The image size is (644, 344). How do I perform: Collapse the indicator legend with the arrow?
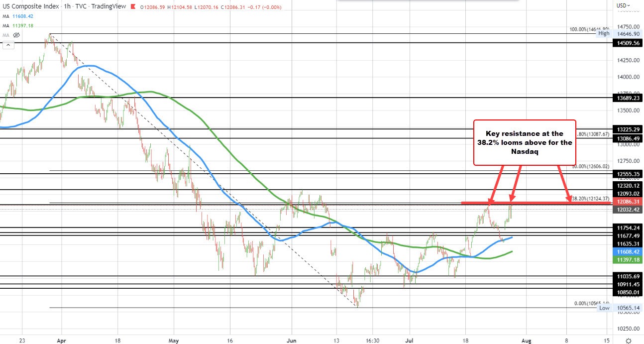(x=7, y=45)
